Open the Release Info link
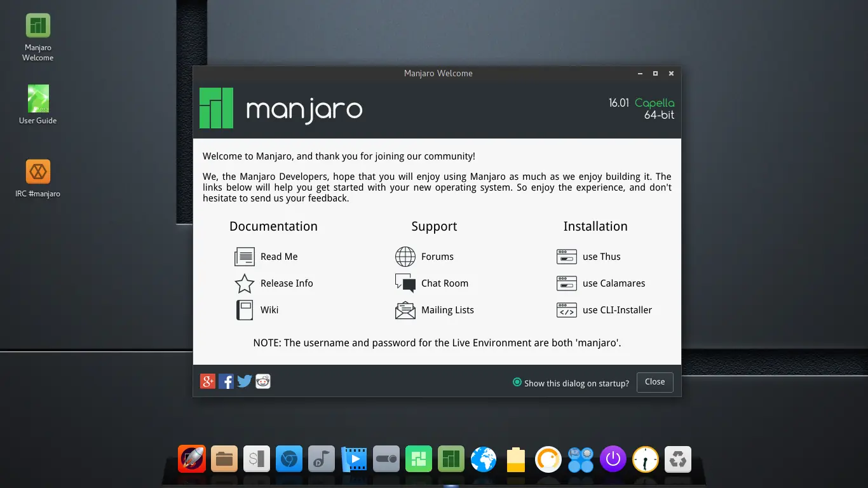 (287, 283)
